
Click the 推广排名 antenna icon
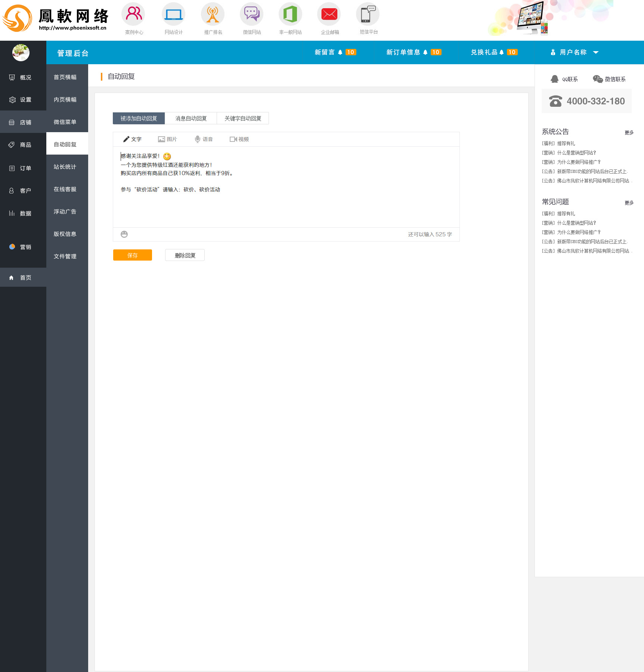213,14
